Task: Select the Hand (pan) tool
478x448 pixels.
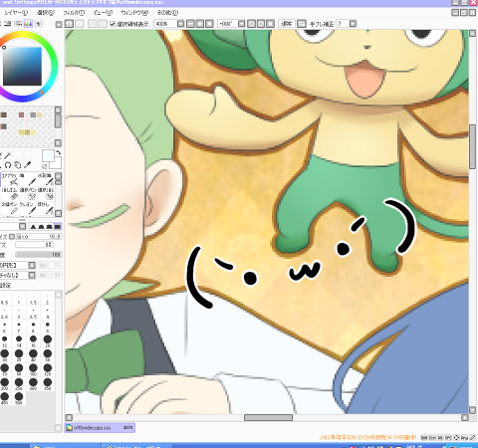Action: [18, 165]
